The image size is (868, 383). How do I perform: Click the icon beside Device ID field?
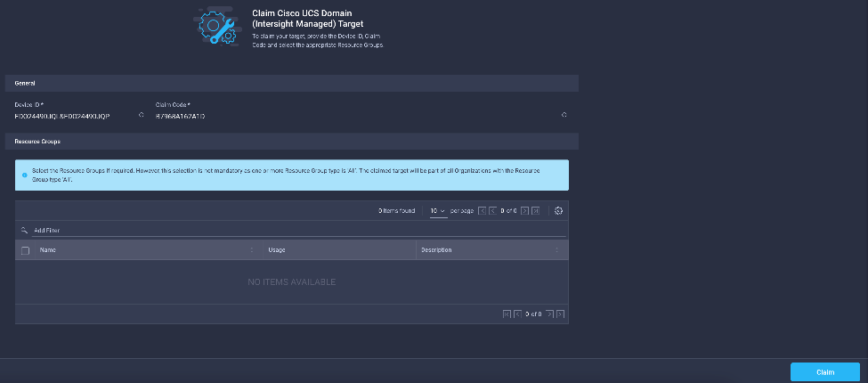click(142, 115)
